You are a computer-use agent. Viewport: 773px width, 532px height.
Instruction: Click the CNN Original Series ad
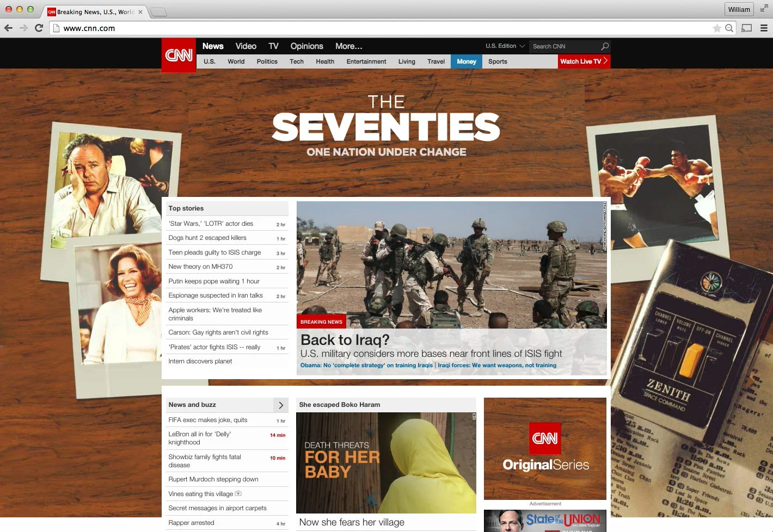(x=545, y=448)
